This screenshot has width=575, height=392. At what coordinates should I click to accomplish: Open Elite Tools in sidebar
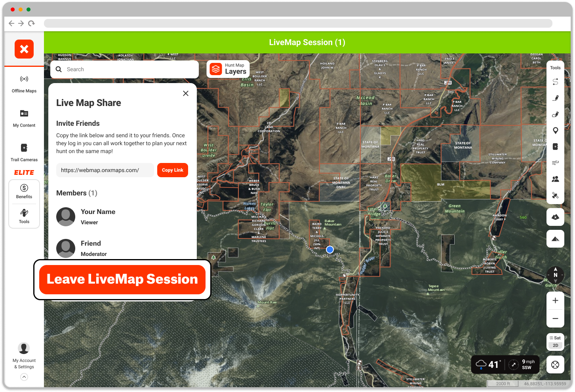(x=24, y=216)
